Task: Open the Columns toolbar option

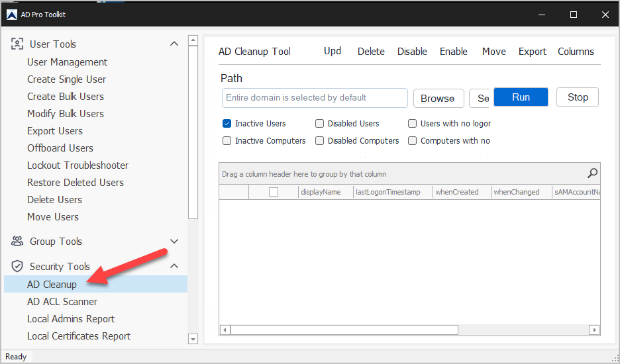Action: pyautogui.click(x=576, y=52)
